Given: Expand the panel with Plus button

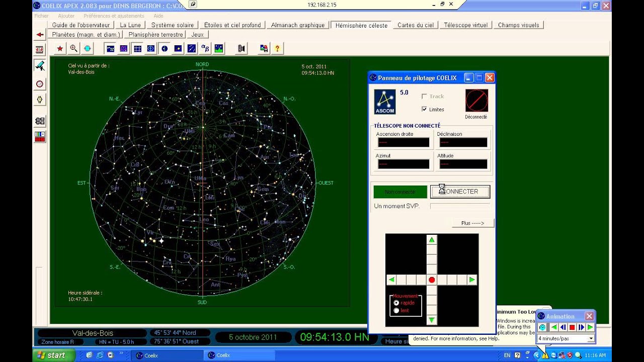Looking at the screenshot, I should (472, 223).
